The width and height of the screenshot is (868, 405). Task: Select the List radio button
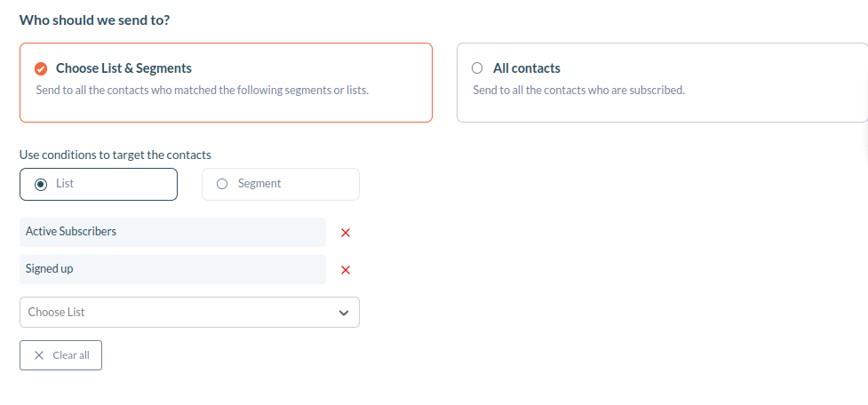[x=40, y=184]
